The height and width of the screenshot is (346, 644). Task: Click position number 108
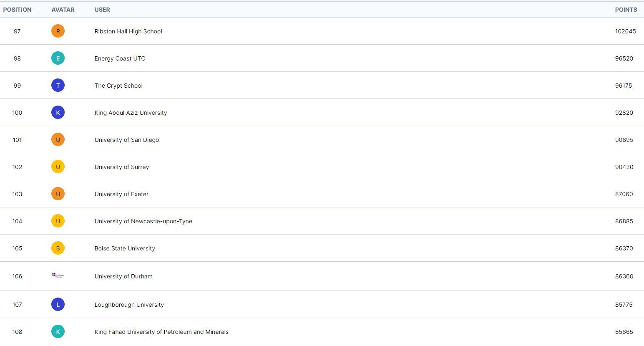click(17, 332)
